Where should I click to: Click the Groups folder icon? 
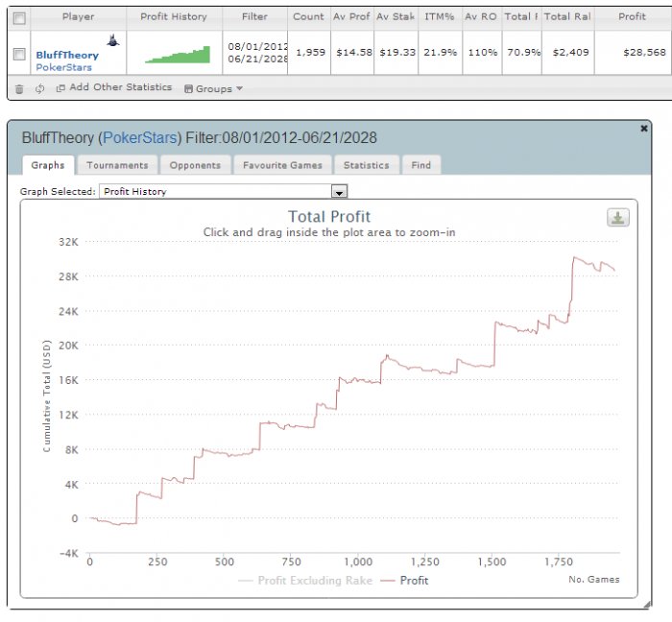point(188,88)
